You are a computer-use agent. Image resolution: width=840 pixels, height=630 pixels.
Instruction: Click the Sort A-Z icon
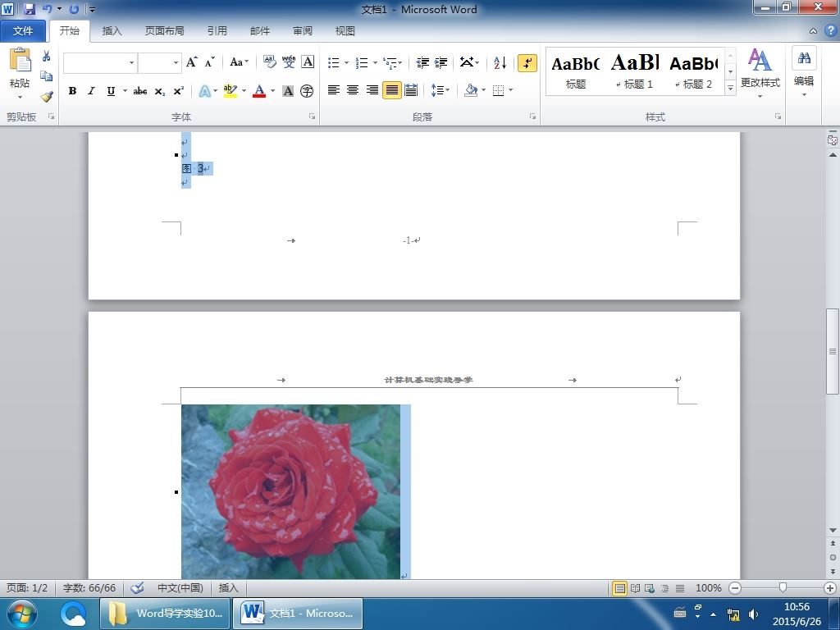[500, 62]
